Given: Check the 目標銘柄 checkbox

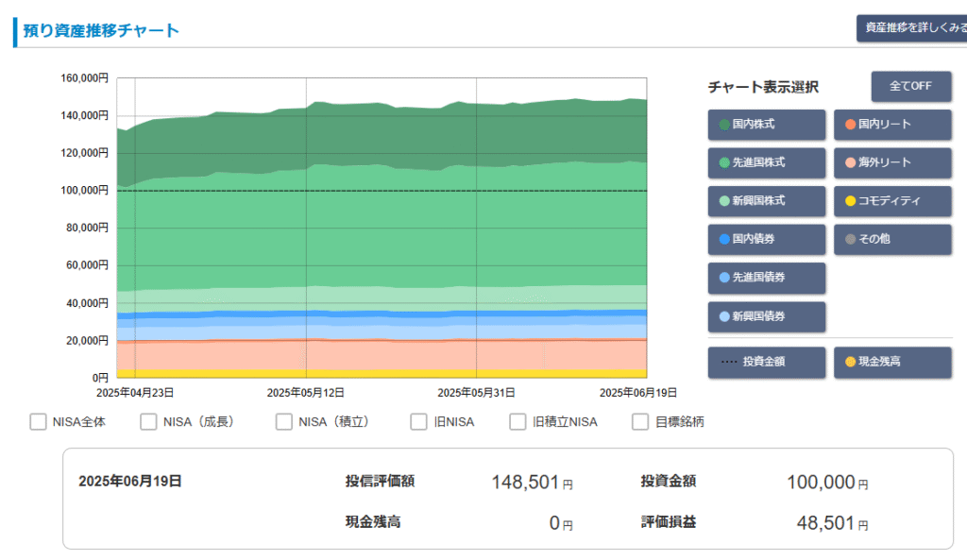Looking at the screenshot, I should [x=640, y=422].
